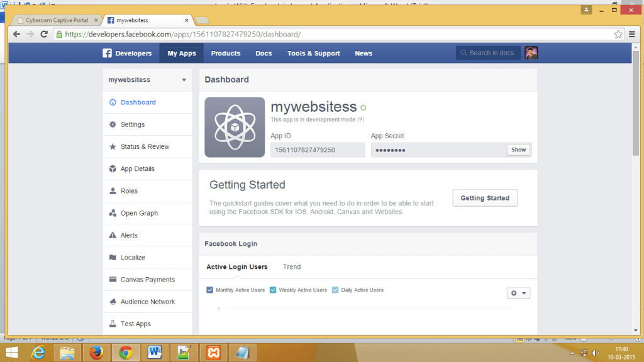Uncheck Daily Active Users checkbox

coord(335,290)
